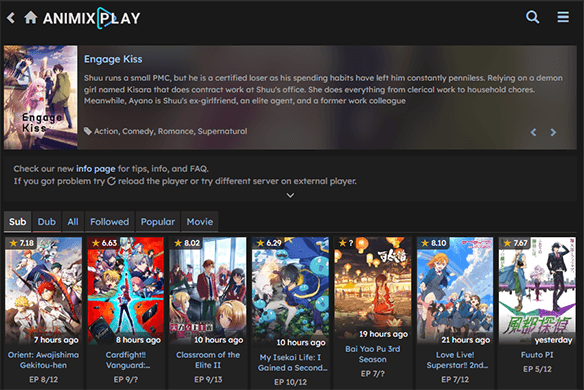Viewport: 584px width, 390px height.
Task: Switch to the Movie tab
Action: click(x=200, y=222)
